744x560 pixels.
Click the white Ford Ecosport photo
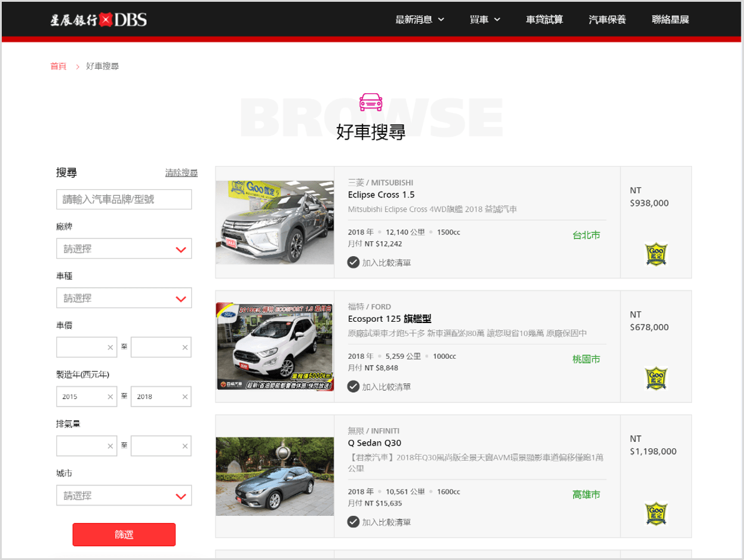275,346
